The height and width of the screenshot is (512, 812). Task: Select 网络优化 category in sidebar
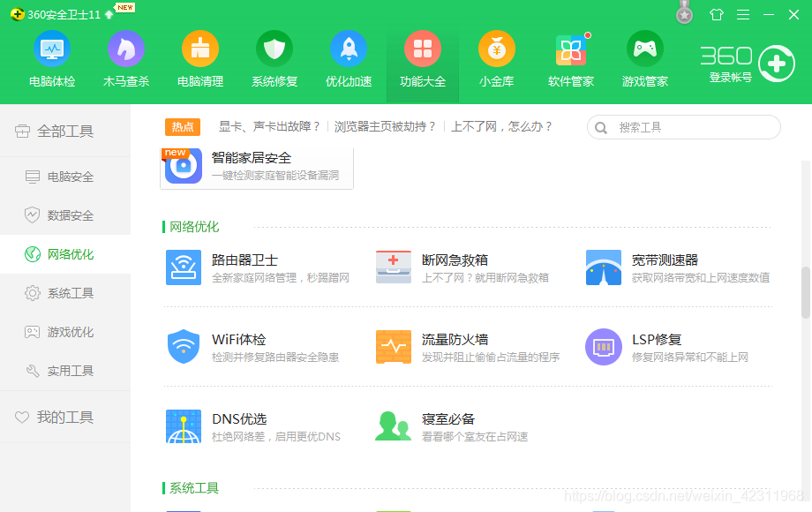pos(65,254)
